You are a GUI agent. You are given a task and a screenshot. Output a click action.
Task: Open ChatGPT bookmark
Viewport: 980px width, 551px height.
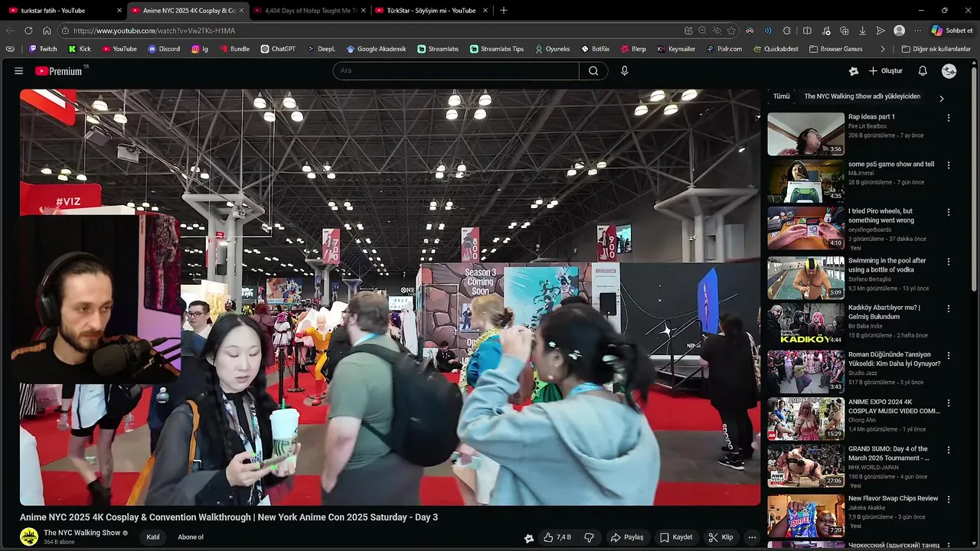pyautogui.click(x=278, y=49)
